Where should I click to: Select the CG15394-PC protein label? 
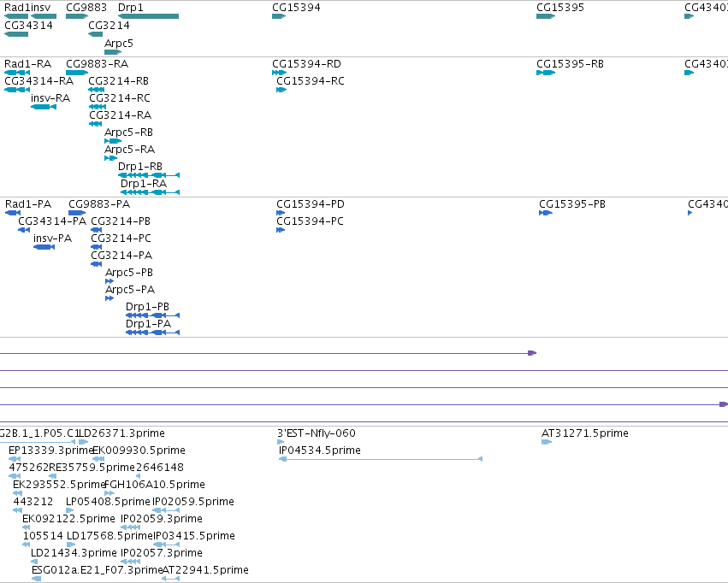click(x=310, y=221)
